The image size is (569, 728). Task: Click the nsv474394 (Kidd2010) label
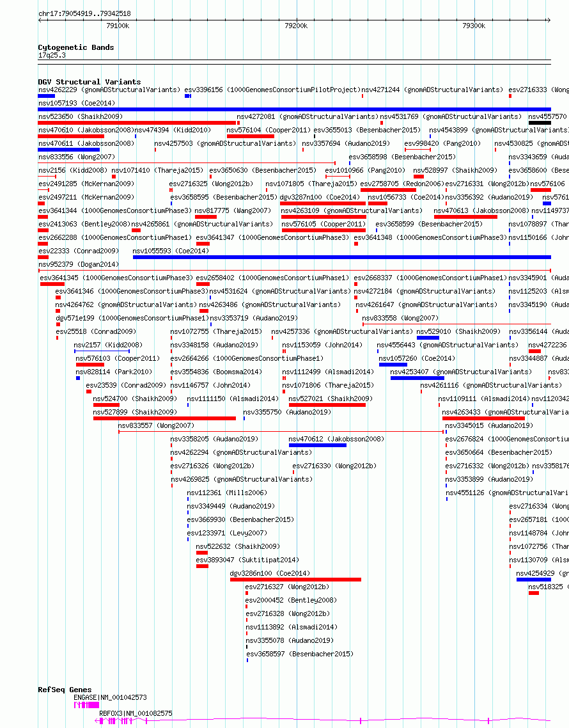tap(173, 130)
